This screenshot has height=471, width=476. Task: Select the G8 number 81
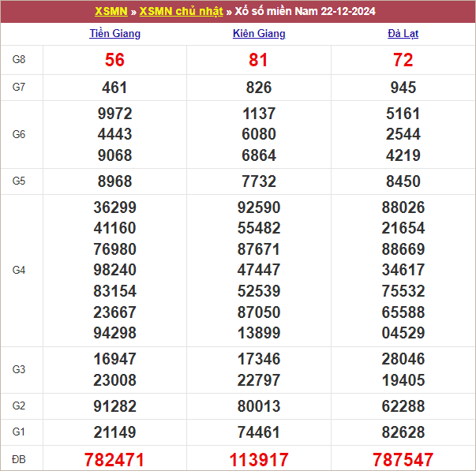259,60
